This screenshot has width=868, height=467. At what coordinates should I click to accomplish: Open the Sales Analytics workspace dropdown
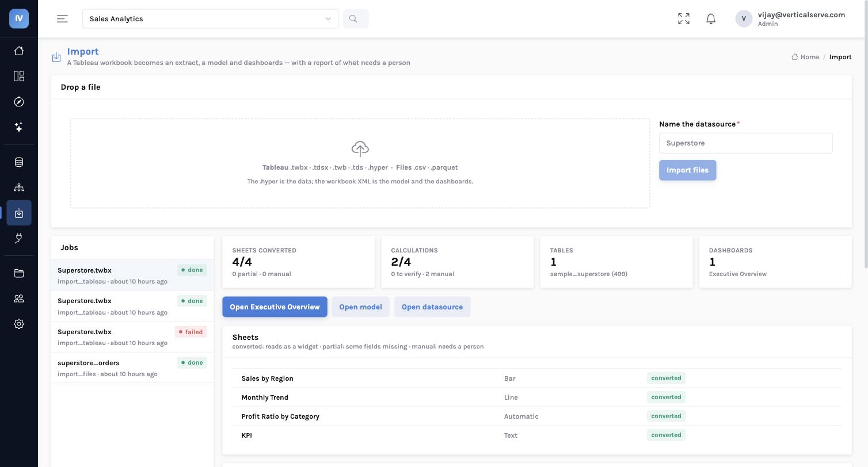[x=211, y=19]
